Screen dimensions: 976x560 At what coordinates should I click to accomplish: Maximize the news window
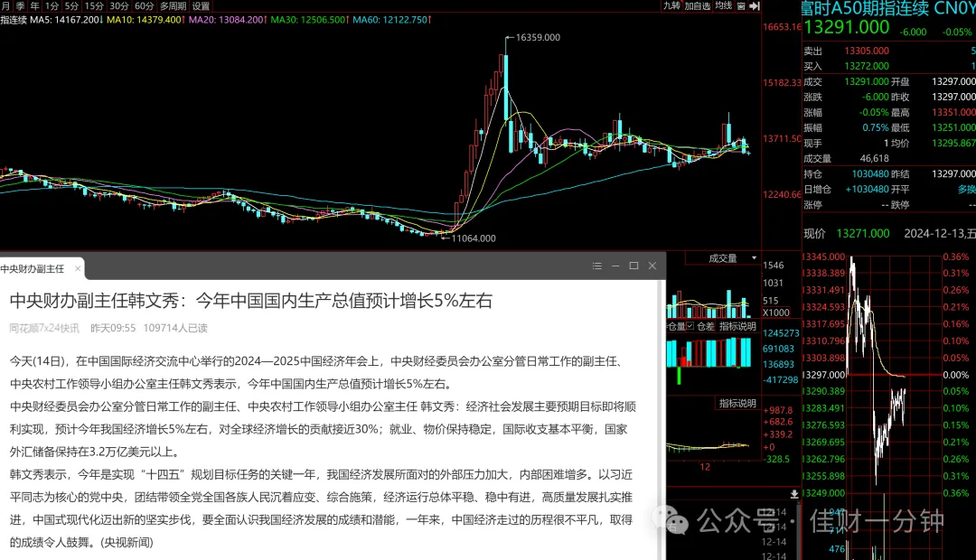click(x=633, y=266)
